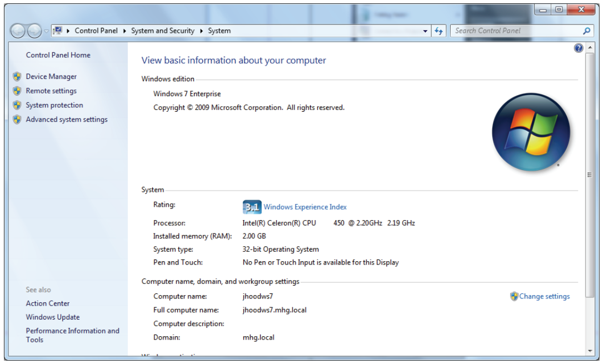Click the shield icon next to Remote settings
Screen dimensions: 604x364
coord(17,91)
